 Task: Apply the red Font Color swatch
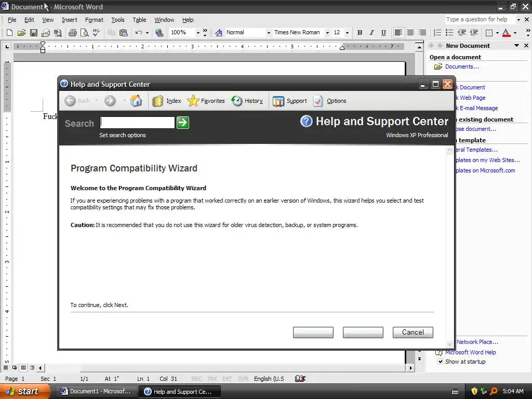[506, 33]
